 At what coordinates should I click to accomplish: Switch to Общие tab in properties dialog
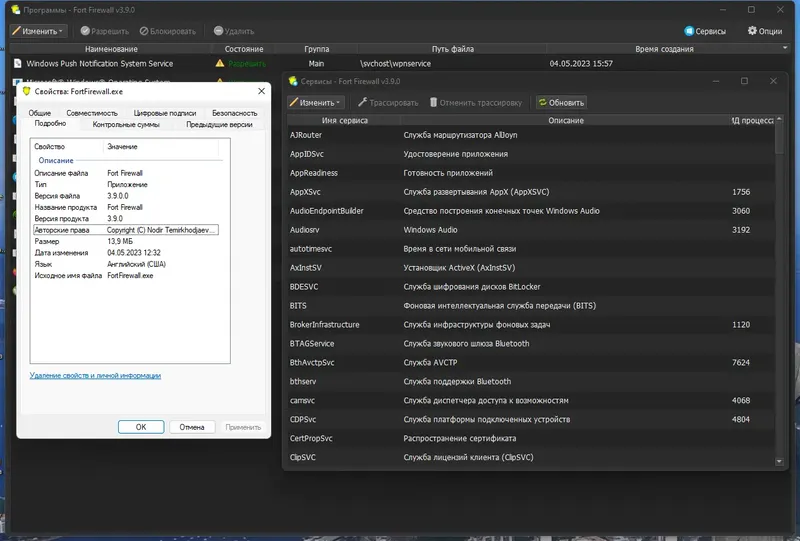pyautogui.click(x=39, y=113)
